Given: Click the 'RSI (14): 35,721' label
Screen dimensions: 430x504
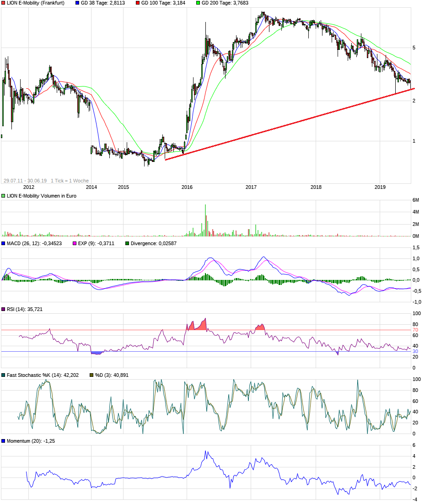Looking at the screenshot, I should [25, 309].
